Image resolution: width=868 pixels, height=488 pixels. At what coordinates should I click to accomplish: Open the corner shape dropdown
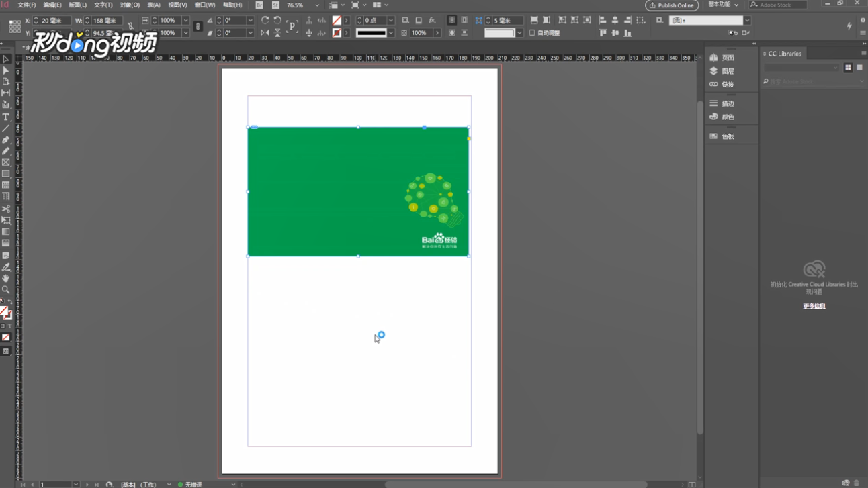(x=519, y=32)
